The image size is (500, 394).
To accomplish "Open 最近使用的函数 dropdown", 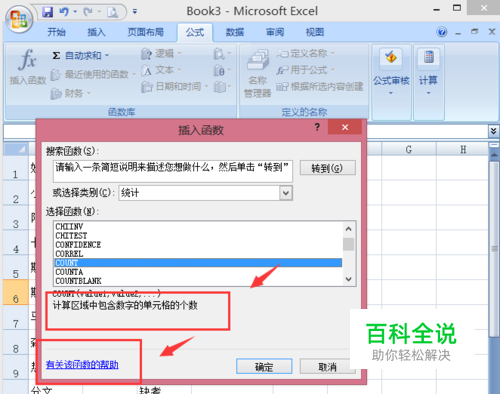I will (93, 74).
